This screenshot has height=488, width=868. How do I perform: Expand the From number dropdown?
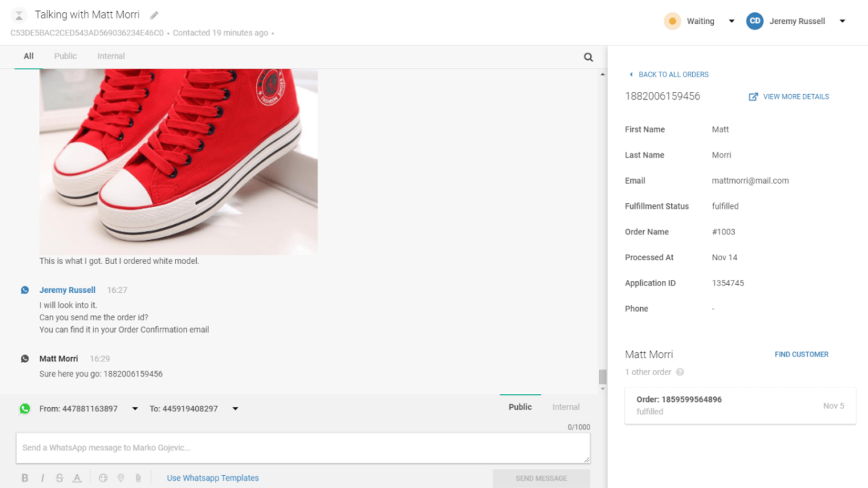[x=135, y=409]
